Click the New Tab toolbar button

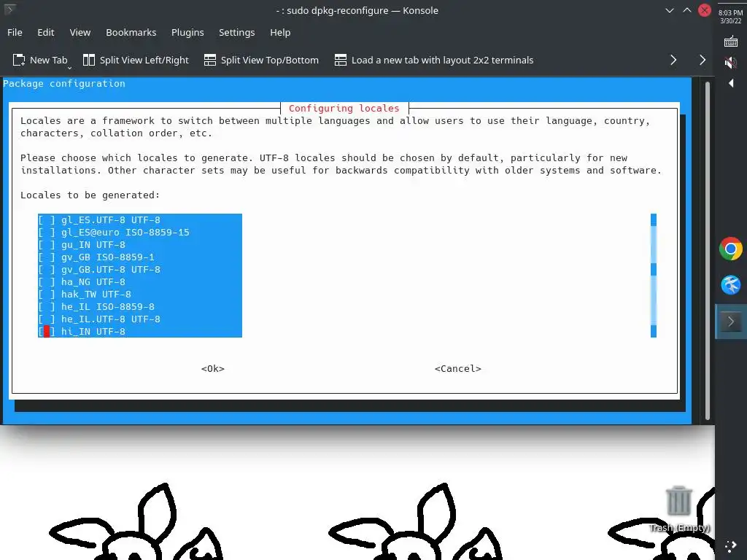(x=40, y=60)
